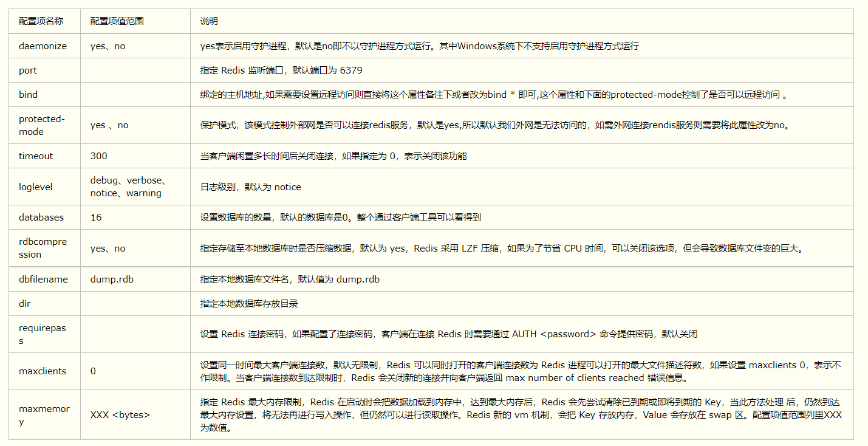Click the loglevel config name cell
Screen dimensions: 868x446
tap(44, 187)
